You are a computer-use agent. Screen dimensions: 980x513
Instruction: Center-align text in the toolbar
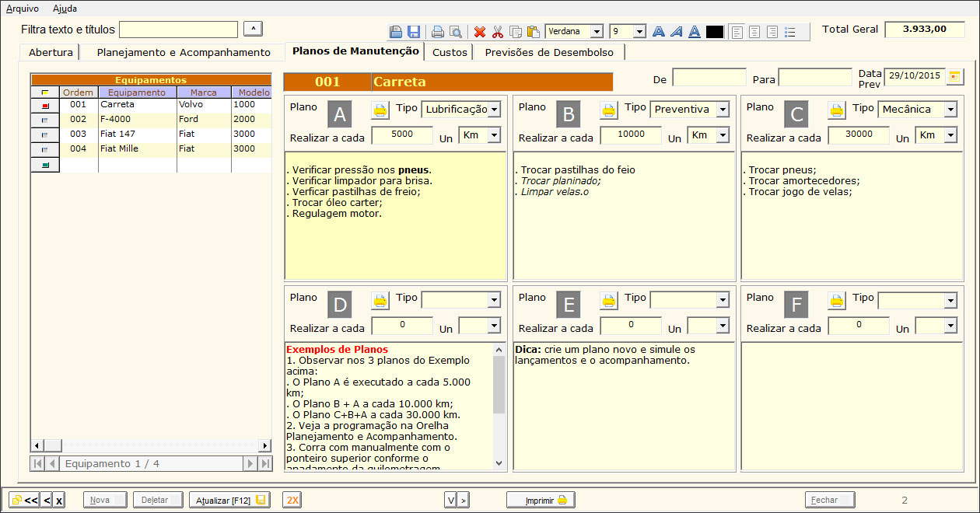pyautogui.click(x=754, y=32)
